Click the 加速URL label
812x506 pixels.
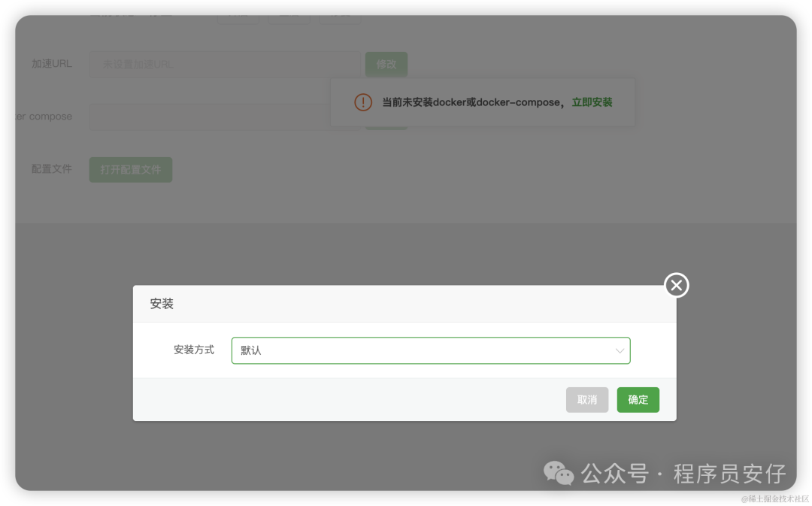pos(52,64)
